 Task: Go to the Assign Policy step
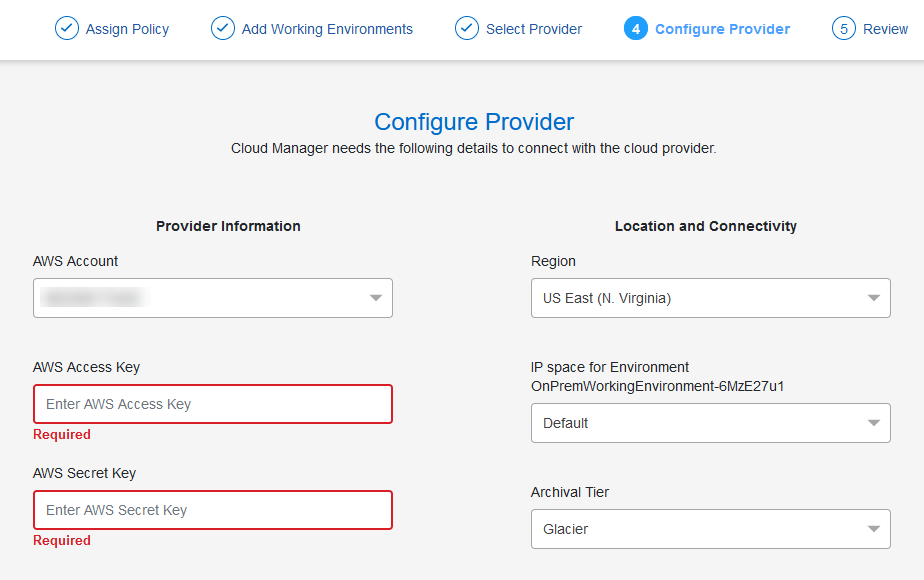(127, 29)
